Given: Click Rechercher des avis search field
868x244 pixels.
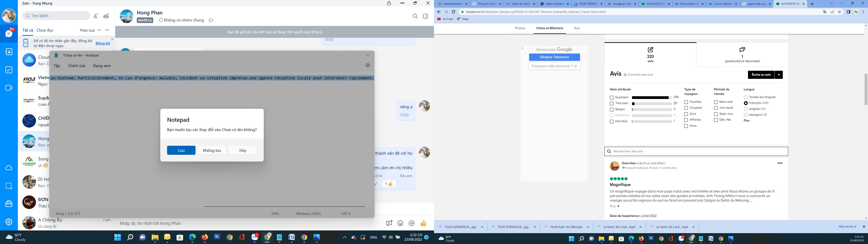Looking at the screenshot, I should click(696, 151).
